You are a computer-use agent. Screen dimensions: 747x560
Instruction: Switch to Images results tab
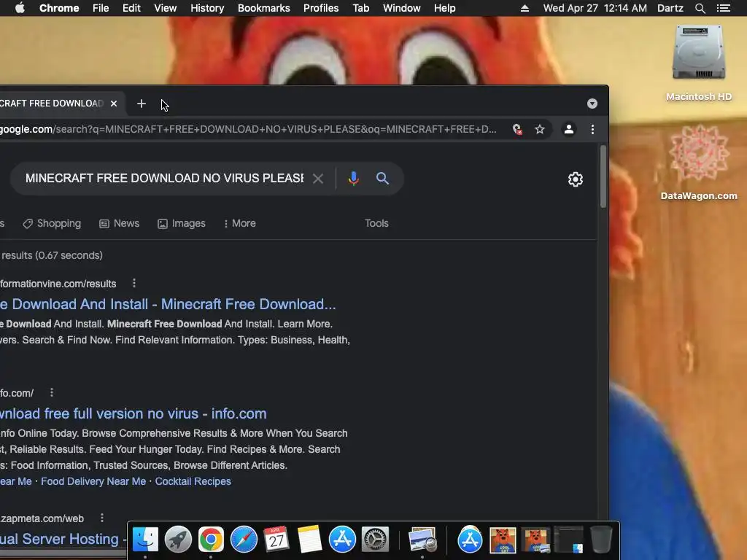[182, 223]
